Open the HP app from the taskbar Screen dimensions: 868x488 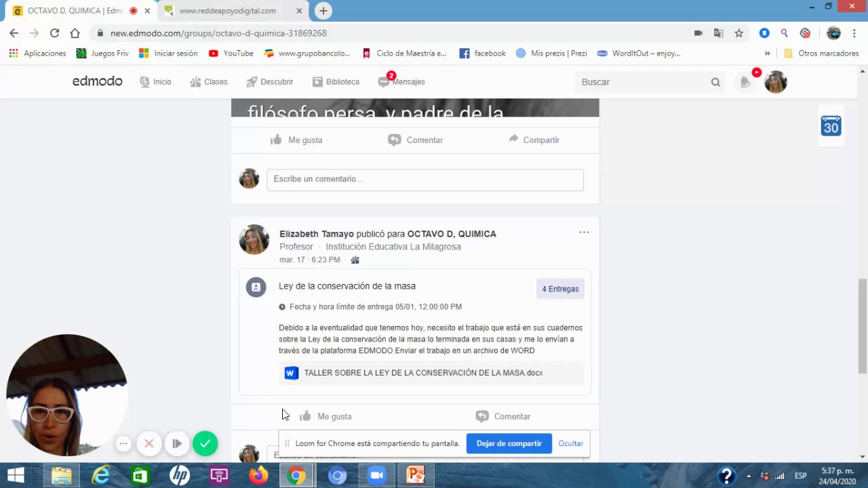coord(179,475)
